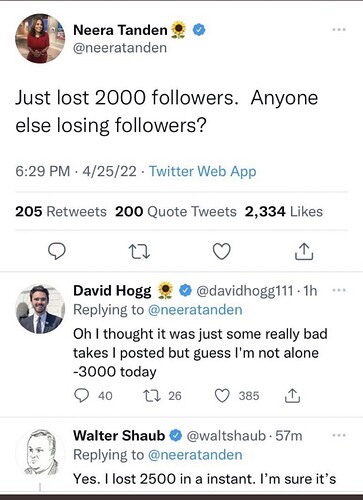Like David Hogg's reply
Image resolution: width=363 pixels, height=500 pixels.
pyautogui.click(x=222, y=396)
